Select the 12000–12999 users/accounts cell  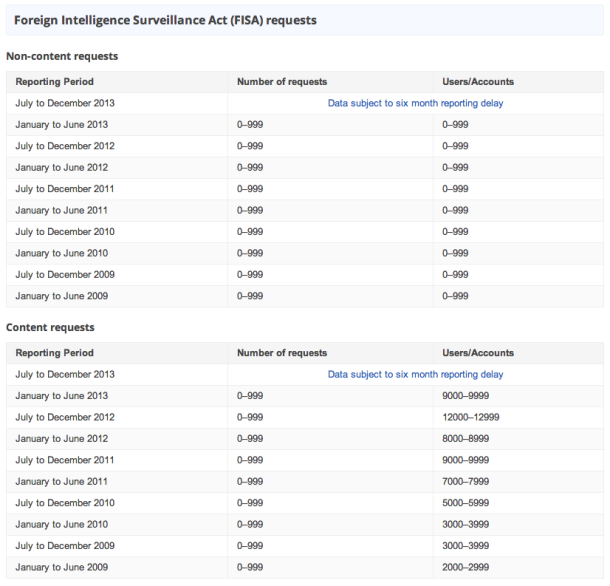pyautogui.click(x=471, y=417)
